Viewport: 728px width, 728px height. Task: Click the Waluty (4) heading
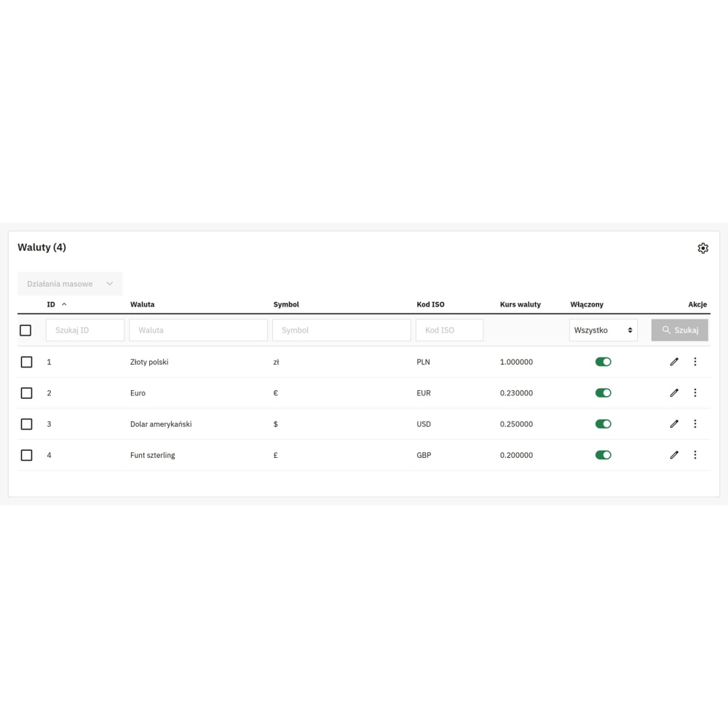41,247
